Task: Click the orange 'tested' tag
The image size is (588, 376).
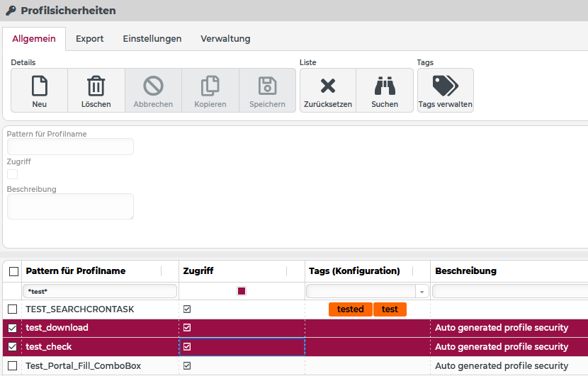Action: [350, 309]
